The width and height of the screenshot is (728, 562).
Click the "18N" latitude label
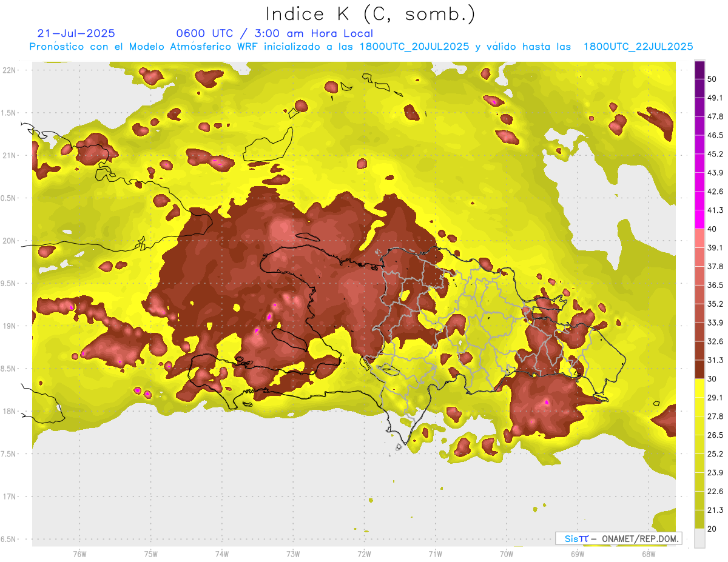click(x=10, y=411)
